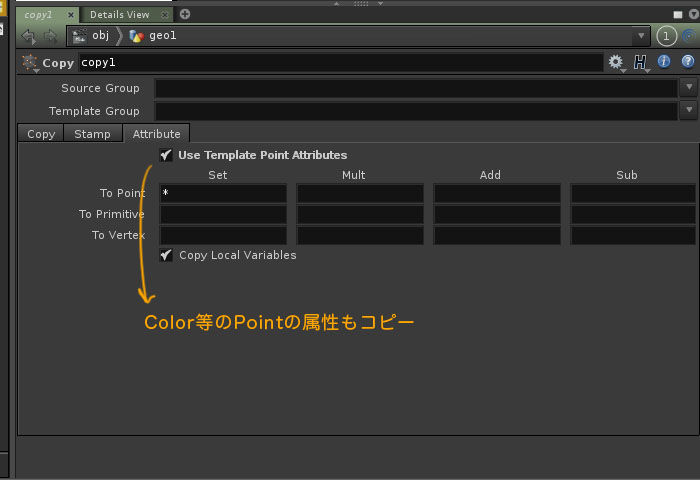700x480 pixels.
Task: Add a new pane tab with plus icon
Action: 185,14
